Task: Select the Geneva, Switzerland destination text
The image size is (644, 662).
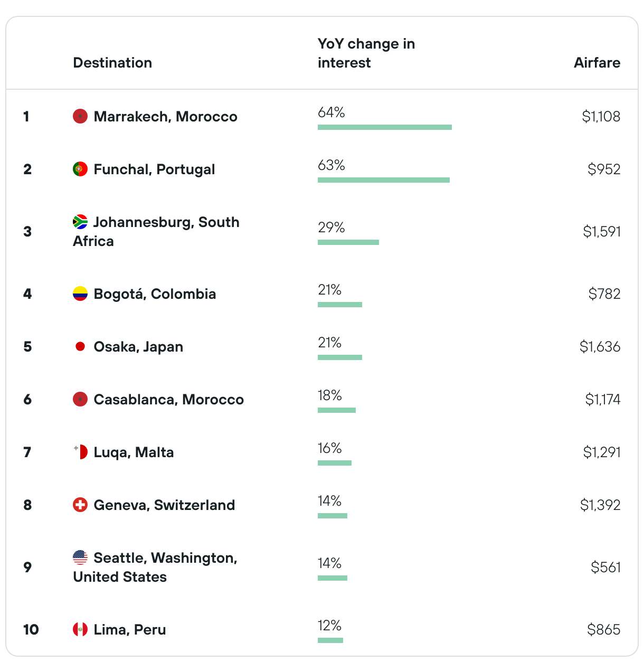Action: point(164,505)
